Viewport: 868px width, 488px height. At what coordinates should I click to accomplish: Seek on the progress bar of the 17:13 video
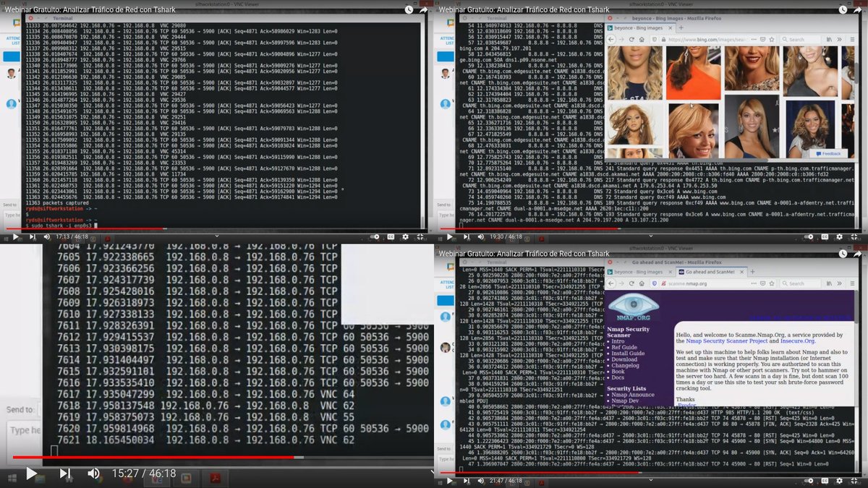pos(217,228)
